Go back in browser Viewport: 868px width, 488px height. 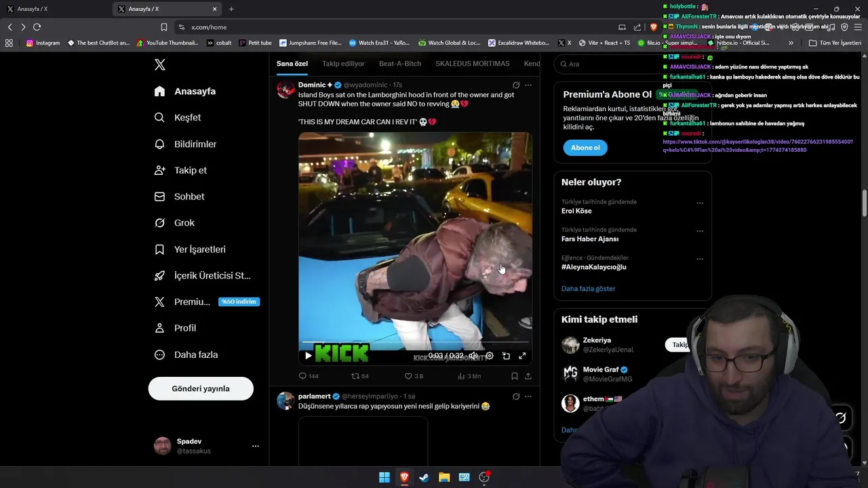tap(9, 27)
